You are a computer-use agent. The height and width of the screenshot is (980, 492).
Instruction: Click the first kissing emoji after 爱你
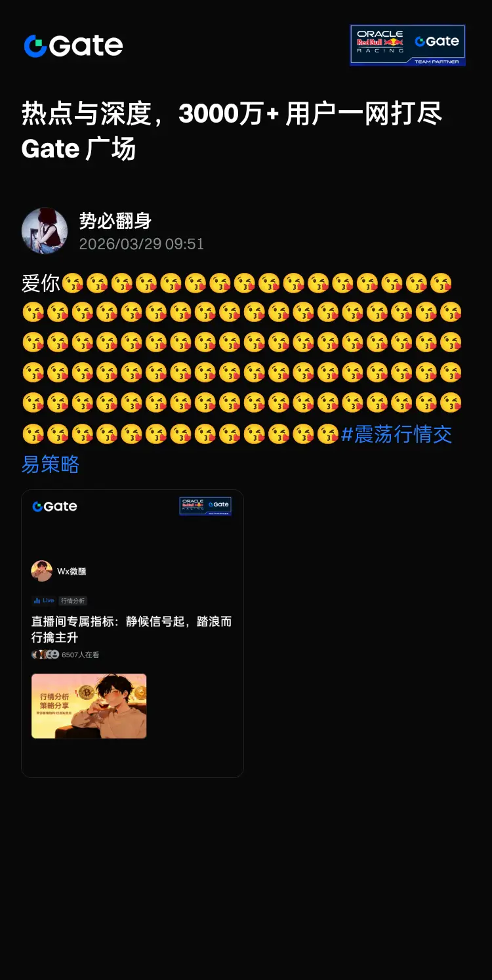point(73,283)
